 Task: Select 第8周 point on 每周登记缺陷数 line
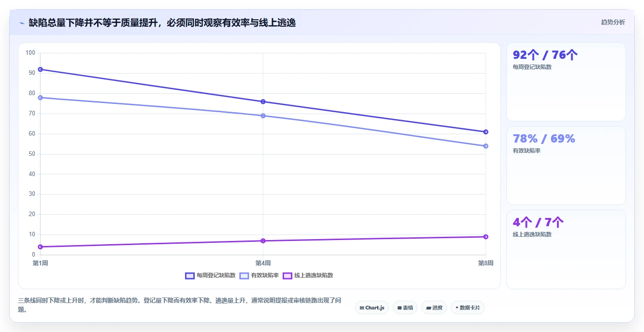[486, 132]
